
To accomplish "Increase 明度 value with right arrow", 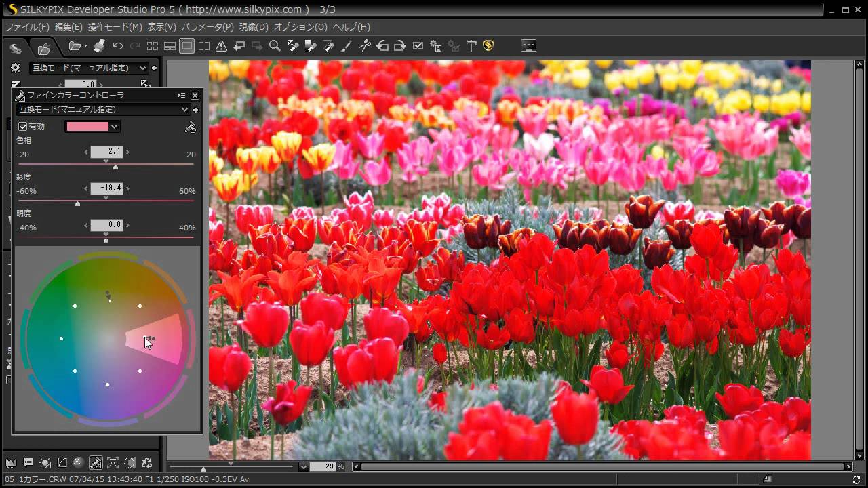I will click(x=127, y=225).
